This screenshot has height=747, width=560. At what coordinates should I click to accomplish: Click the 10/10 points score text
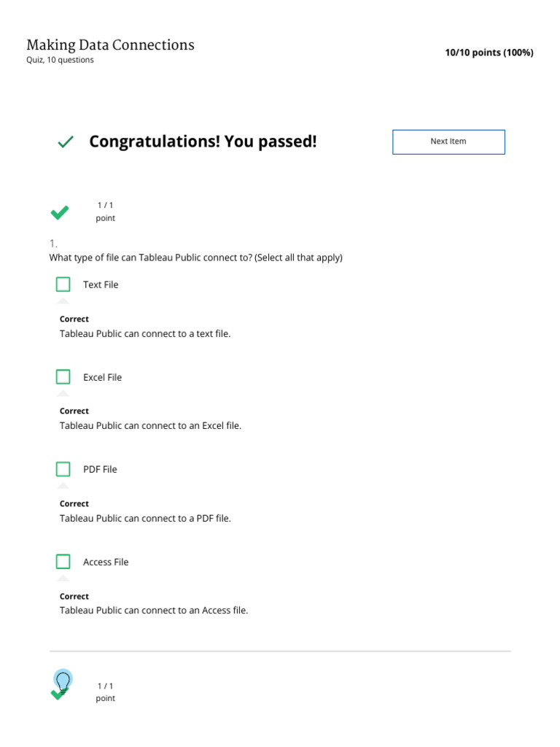pyautogui.click(x=489, y=53)
